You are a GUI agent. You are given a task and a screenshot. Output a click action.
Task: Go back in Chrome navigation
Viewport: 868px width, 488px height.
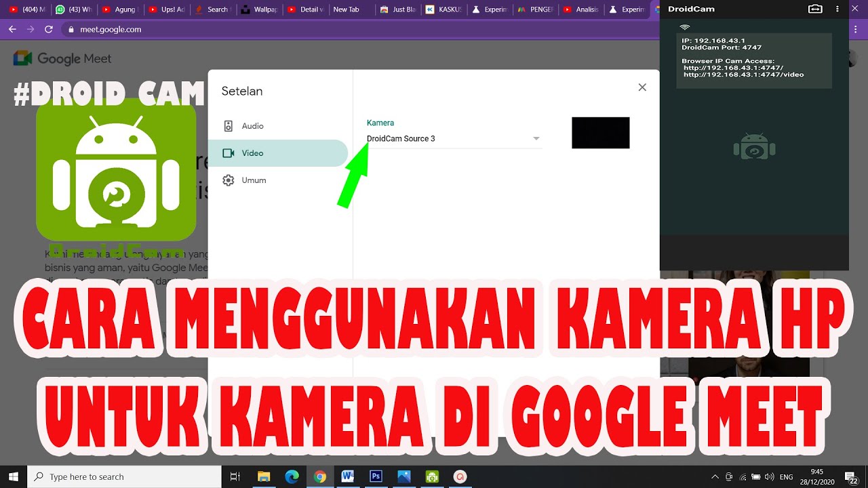tap(12, 29)
